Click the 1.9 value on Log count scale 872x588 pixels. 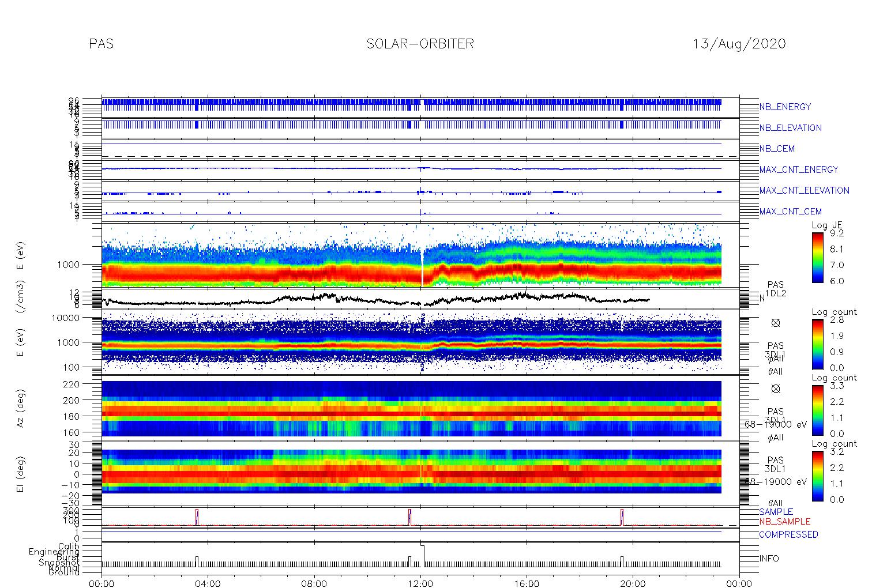(836, 336)
